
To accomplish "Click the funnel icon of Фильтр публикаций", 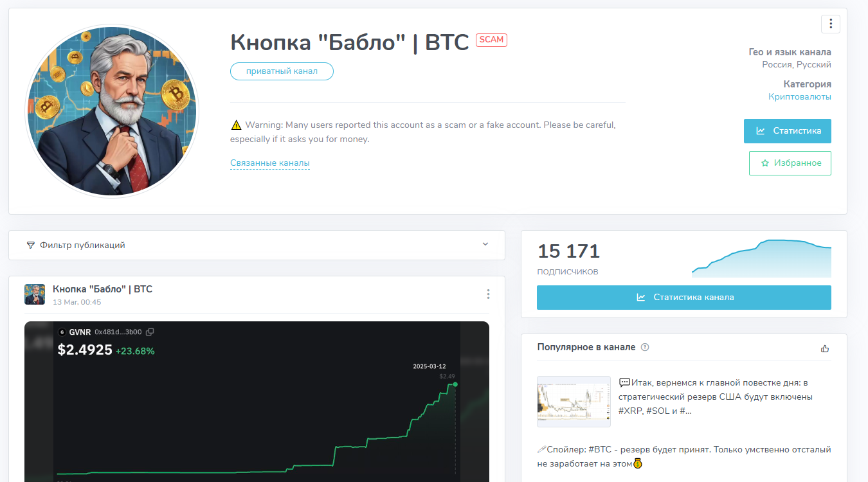I will tap(30, 245).
